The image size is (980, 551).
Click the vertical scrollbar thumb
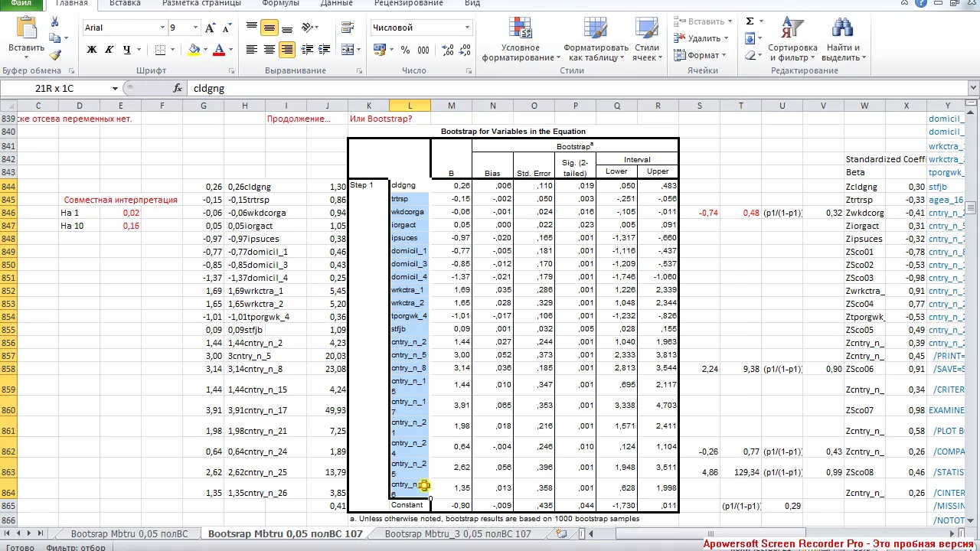972,207
